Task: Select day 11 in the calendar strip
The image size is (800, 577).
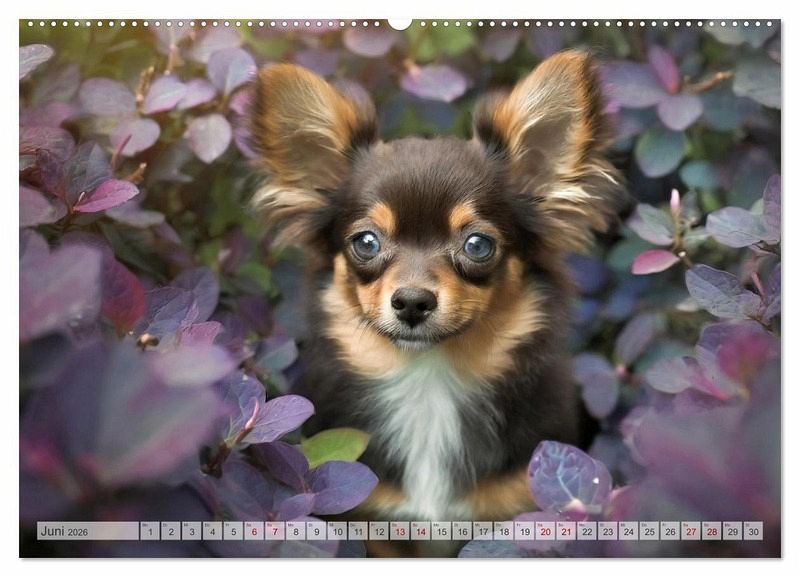Action: 358,531
